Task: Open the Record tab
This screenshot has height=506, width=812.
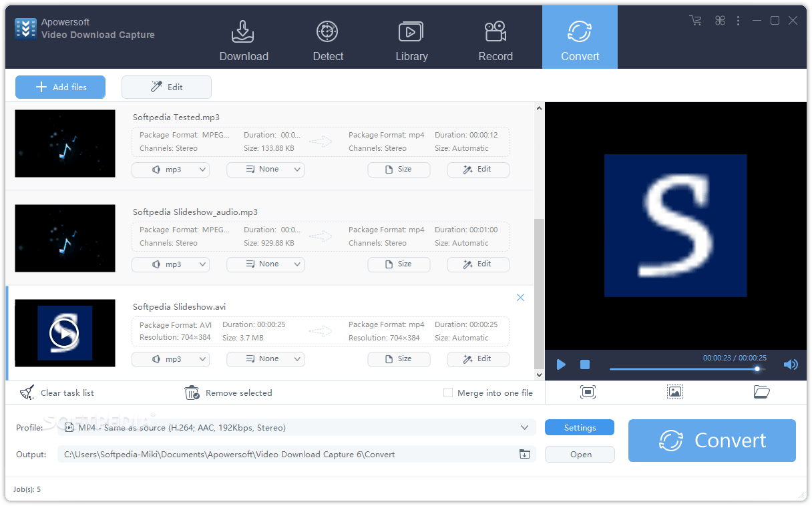Action: point(495,40)
